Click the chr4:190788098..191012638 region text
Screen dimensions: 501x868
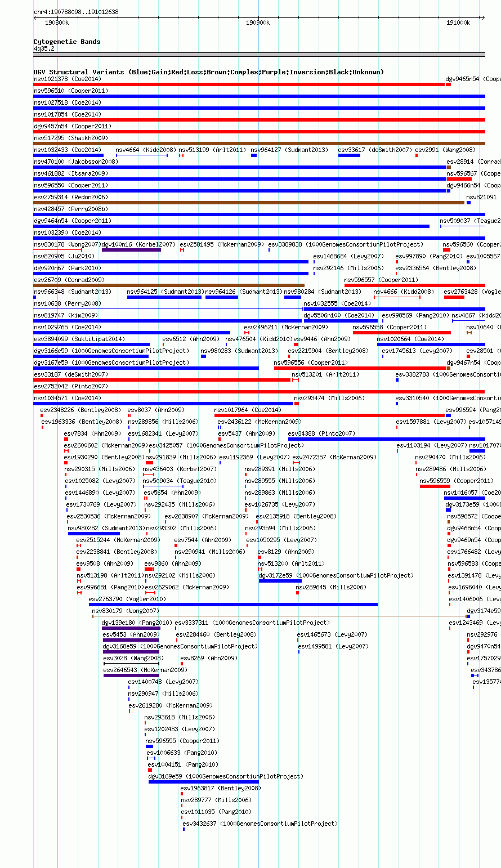click(76, 12)
